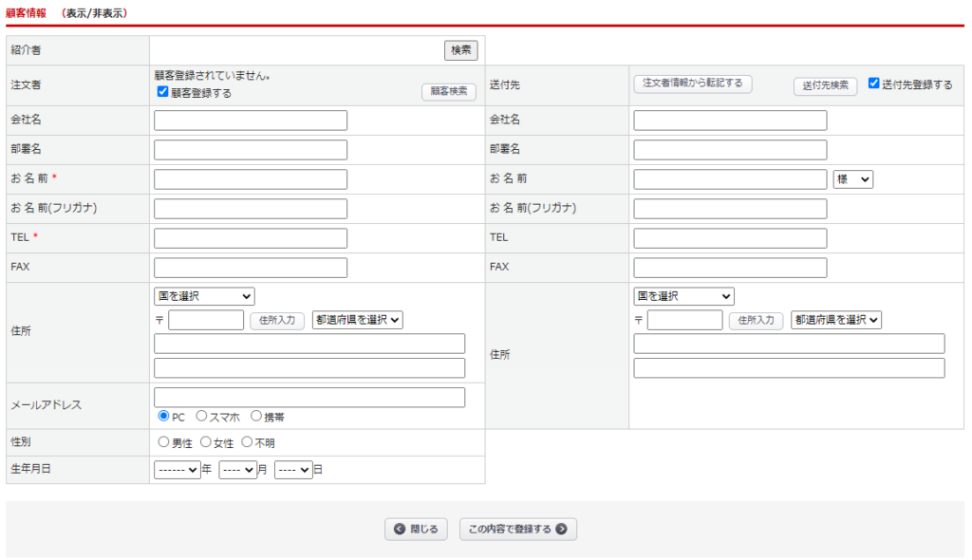Open the 様 honorific dropdown
Viewport: 972px width, 560px height.
(852, 179)
